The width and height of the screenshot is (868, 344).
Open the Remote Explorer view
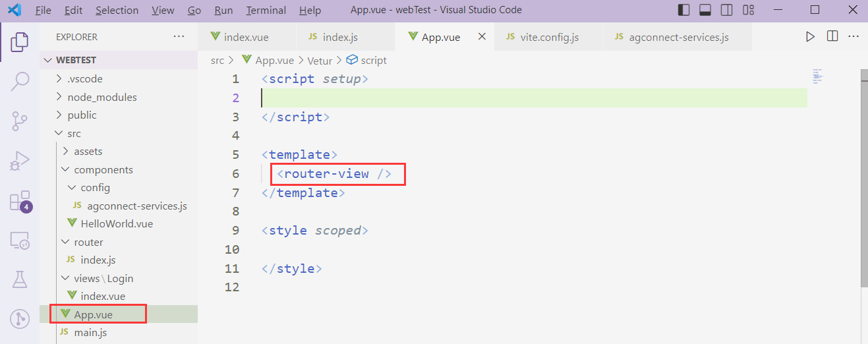(20, 241)
